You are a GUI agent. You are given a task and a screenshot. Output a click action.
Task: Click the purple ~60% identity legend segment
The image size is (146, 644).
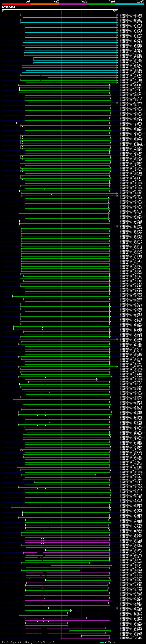click(x=73, y=4)
